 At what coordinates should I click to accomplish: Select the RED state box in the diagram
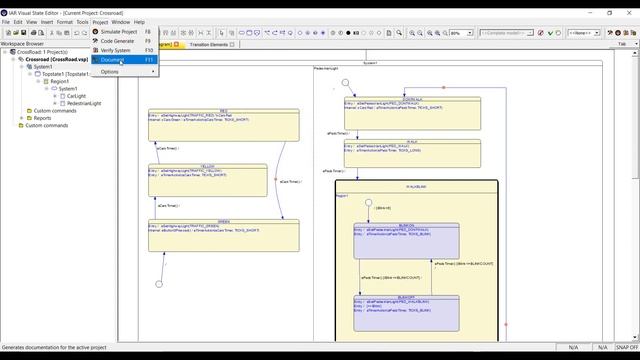click(x=224, y=125)
